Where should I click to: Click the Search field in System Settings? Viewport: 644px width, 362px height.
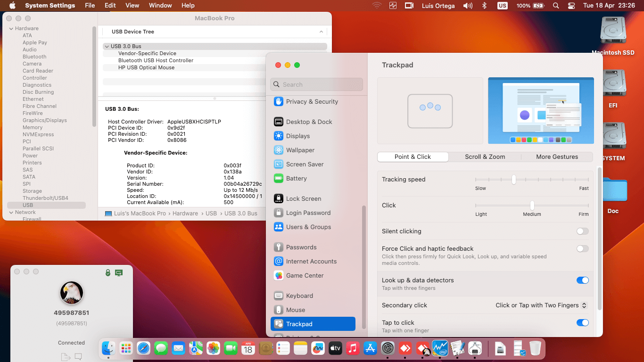coord(317,84)
